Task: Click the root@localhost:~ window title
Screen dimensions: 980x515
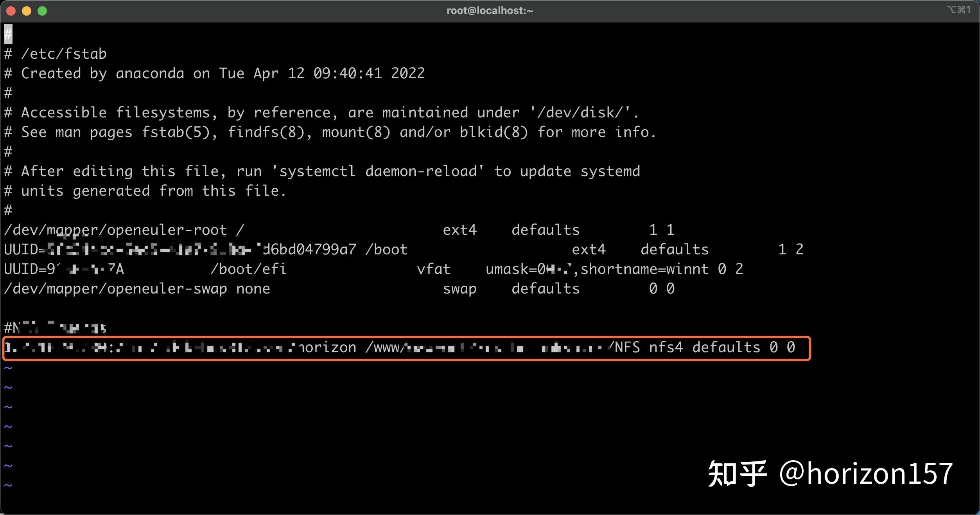Action: [490, 11]
